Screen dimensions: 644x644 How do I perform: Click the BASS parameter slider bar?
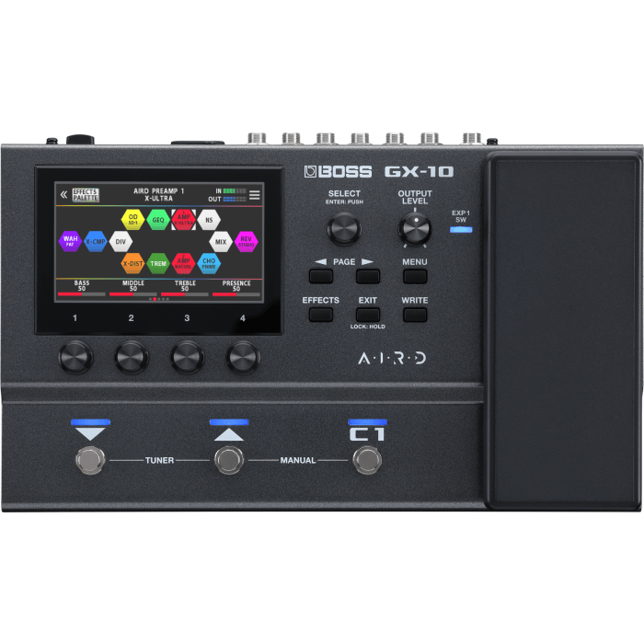(82, 294)
